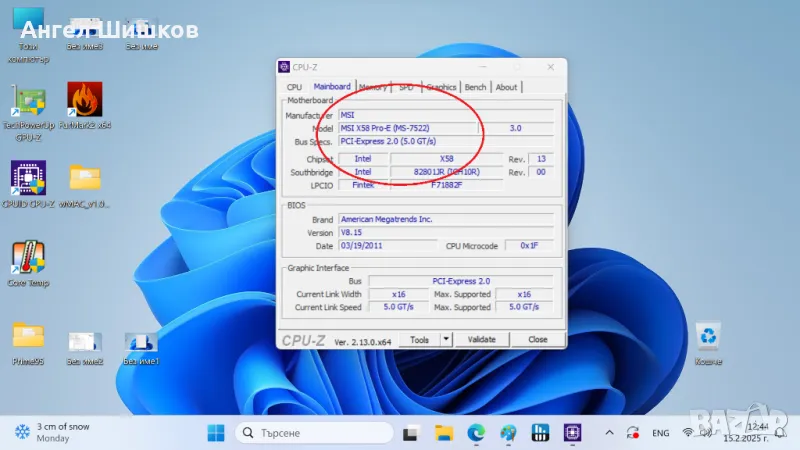Click the Task View taskbar button
The width and height of the screenshot is (800, 450).
[x=410, y=433]
